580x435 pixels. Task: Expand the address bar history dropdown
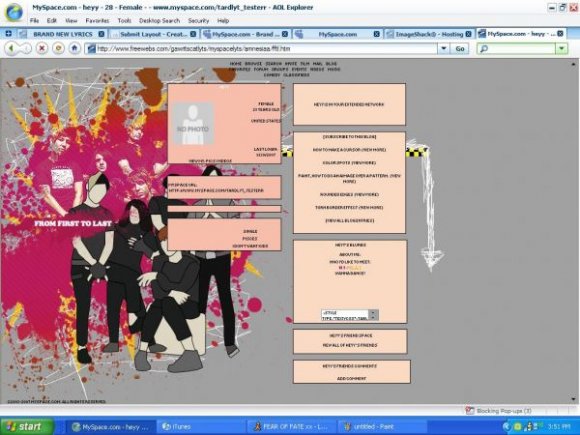tap(444, 49)
